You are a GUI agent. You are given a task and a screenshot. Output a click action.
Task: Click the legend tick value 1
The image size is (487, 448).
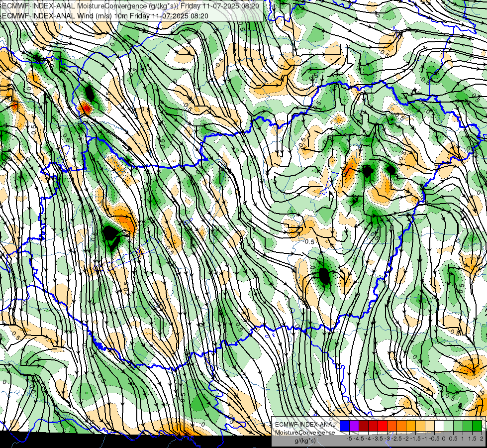click(463, 439)
